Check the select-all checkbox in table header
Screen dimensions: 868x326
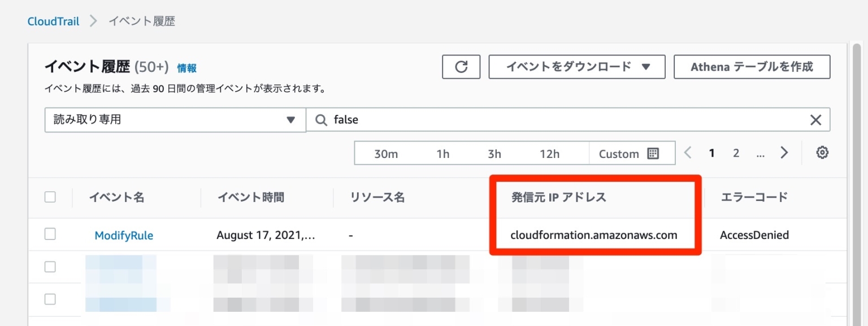pos(50,196)
